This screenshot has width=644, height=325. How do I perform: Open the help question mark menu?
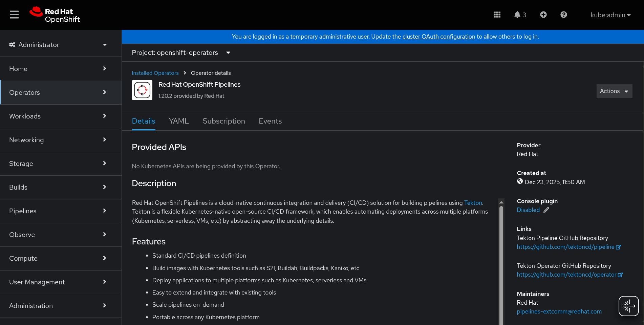[564, 15]
